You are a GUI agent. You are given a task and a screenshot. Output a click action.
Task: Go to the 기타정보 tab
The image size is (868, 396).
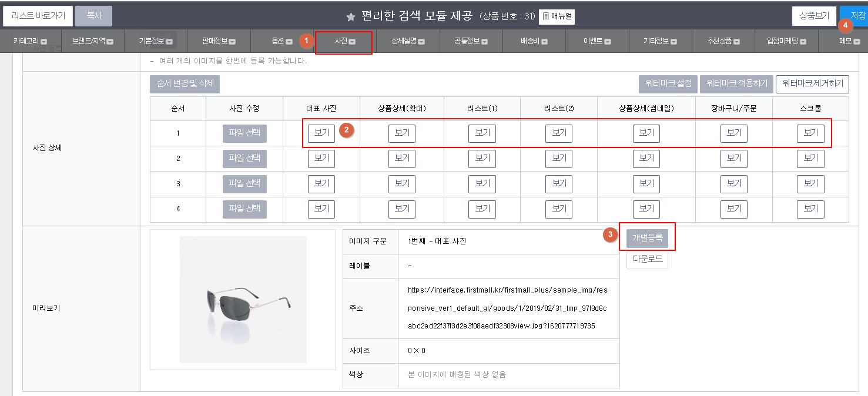(660, 42)
